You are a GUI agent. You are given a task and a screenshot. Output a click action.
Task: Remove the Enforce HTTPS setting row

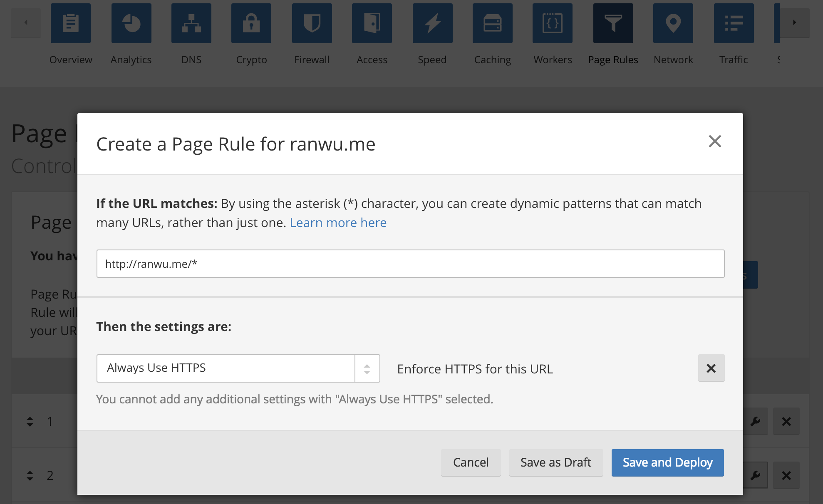pos(711,368)
